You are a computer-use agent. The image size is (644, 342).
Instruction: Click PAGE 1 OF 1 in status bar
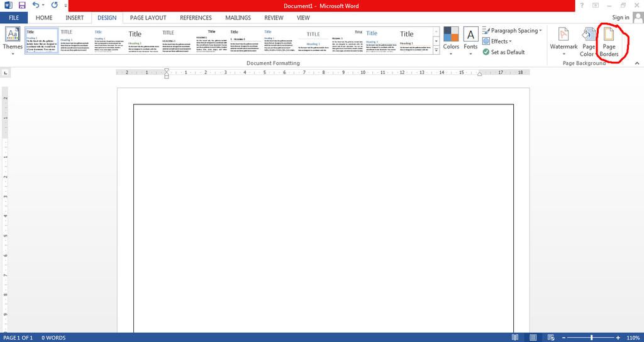[18, 338]
